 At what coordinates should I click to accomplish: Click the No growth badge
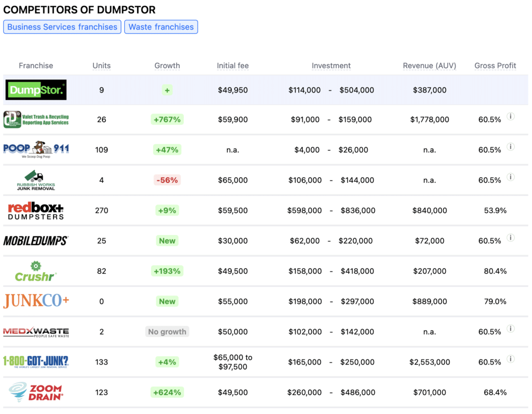(x=167, y=331)
